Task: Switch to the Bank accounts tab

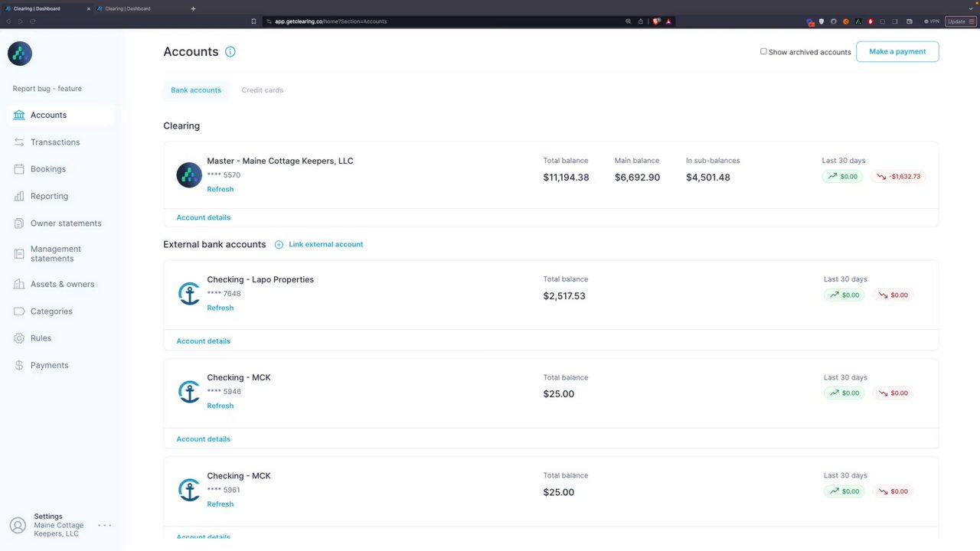Action: pyautogui.click(x=196, y=90)
